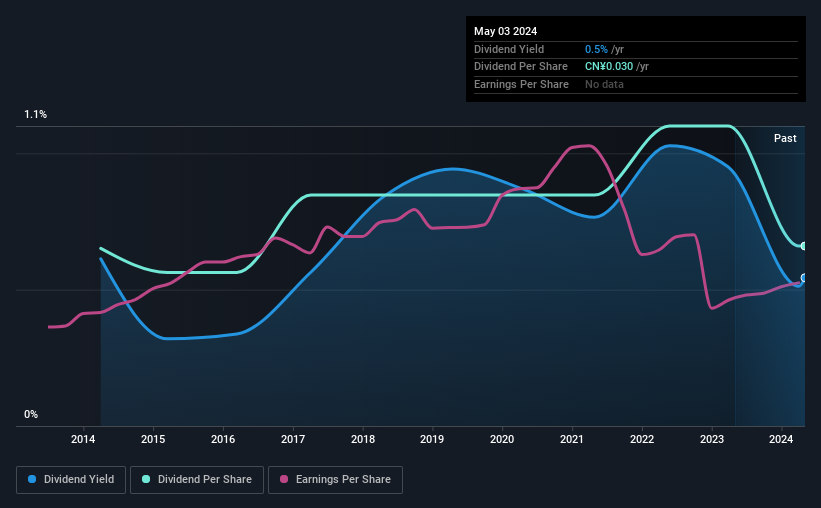Click the 1.1% y-axis label
Image resolution: width=821 pixels, height=508 pixels.
pyautogui.click(x=36, y=114)
